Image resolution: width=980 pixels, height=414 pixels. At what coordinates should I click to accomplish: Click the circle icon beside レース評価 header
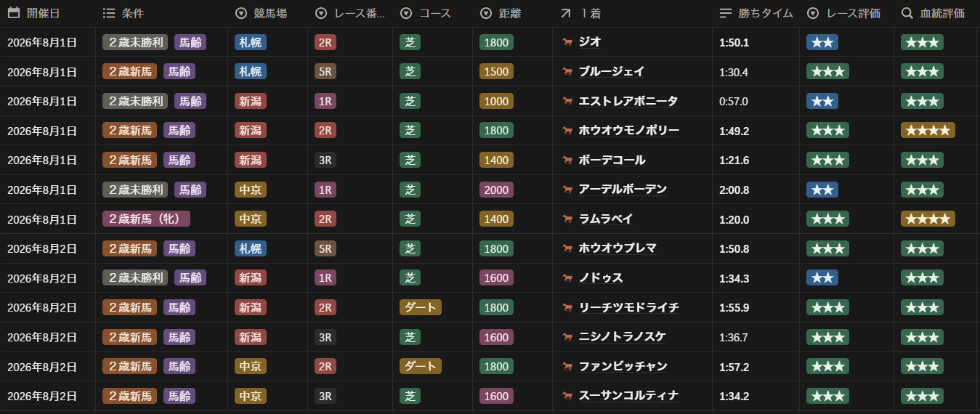(813, 13)
